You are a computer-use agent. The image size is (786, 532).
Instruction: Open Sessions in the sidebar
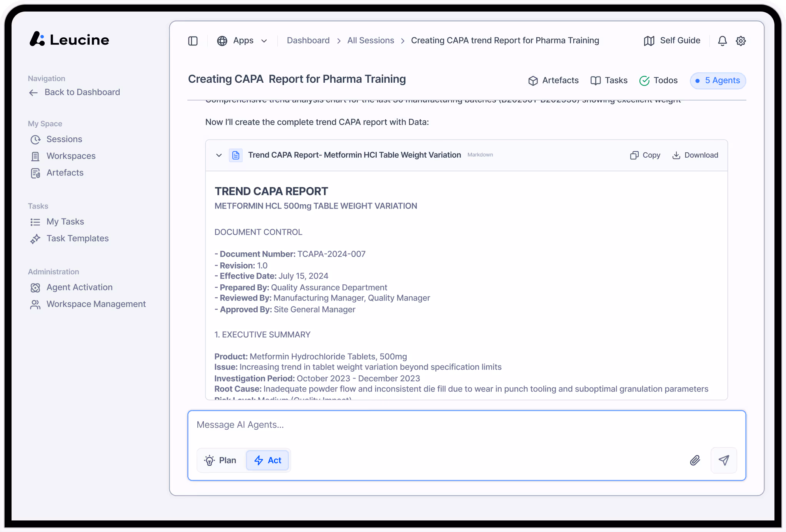click(x=64, y=139)
